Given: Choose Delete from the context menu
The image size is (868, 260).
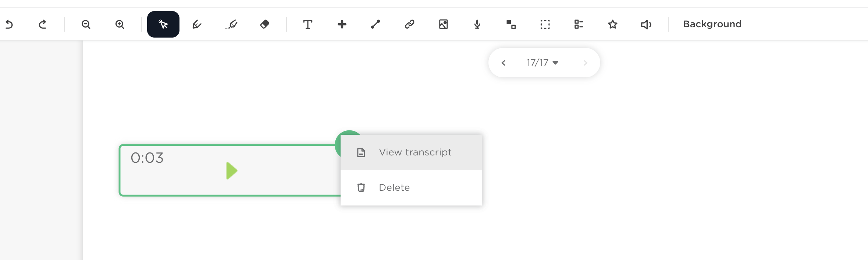Looking at the screenshot, I should [x=411, y=188].
